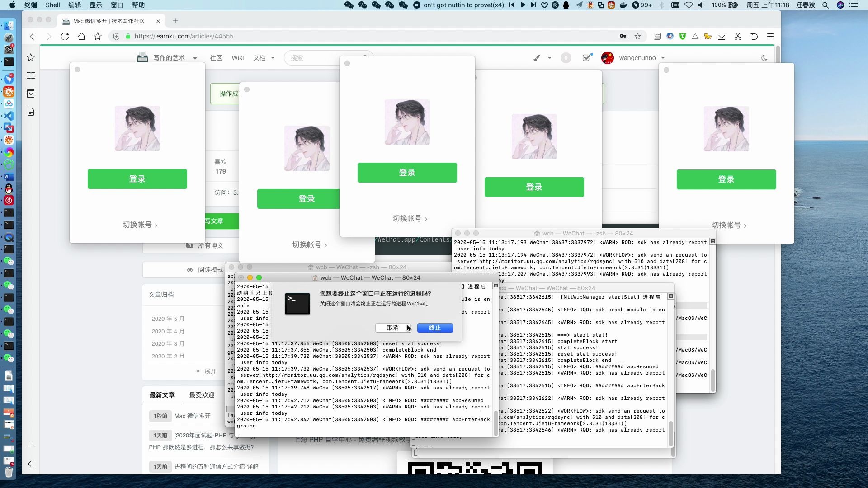Click the avatar in the leftmost WeChat window
Viewport: 868px width, 488px height.
click(137, 128)
